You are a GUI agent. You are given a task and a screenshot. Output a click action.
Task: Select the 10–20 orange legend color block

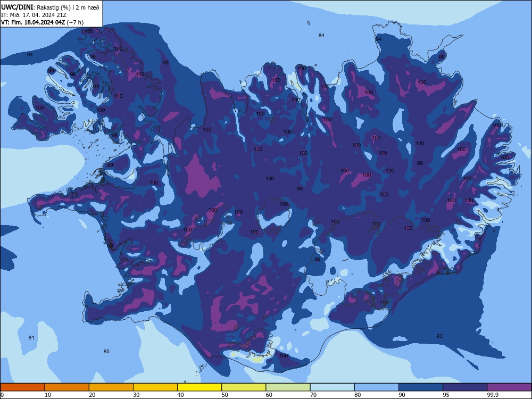(x=67, y=387)
